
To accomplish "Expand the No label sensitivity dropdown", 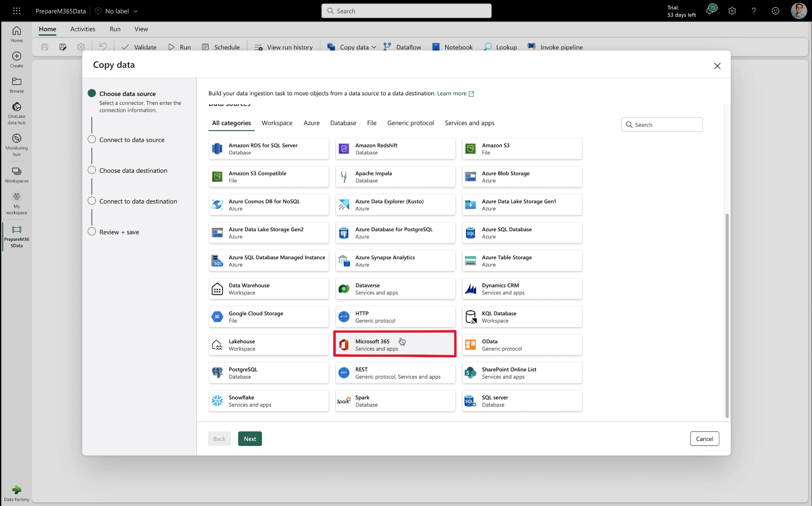I will point(117,11).
